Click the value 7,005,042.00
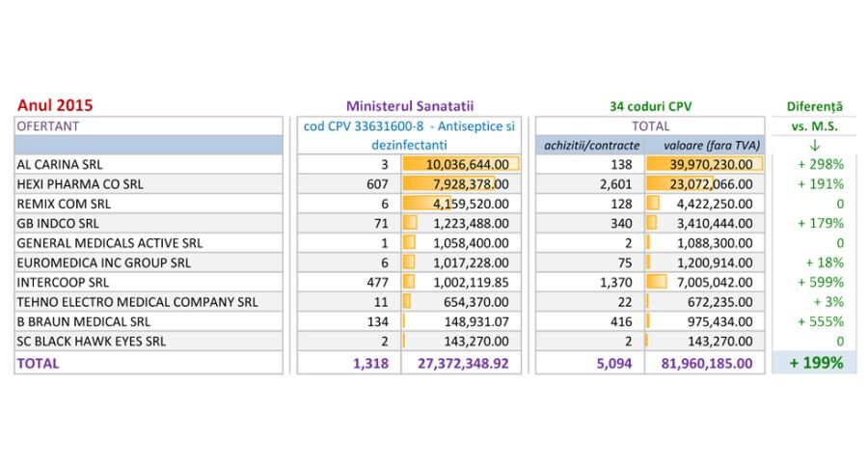The height and width of the screenshot is (469, 868). 715,283
